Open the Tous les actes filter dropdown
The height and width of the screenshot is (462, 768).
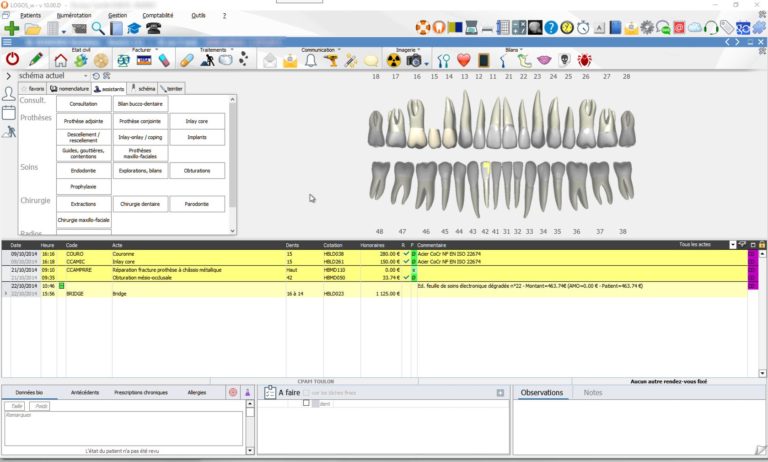click(732, 244)
